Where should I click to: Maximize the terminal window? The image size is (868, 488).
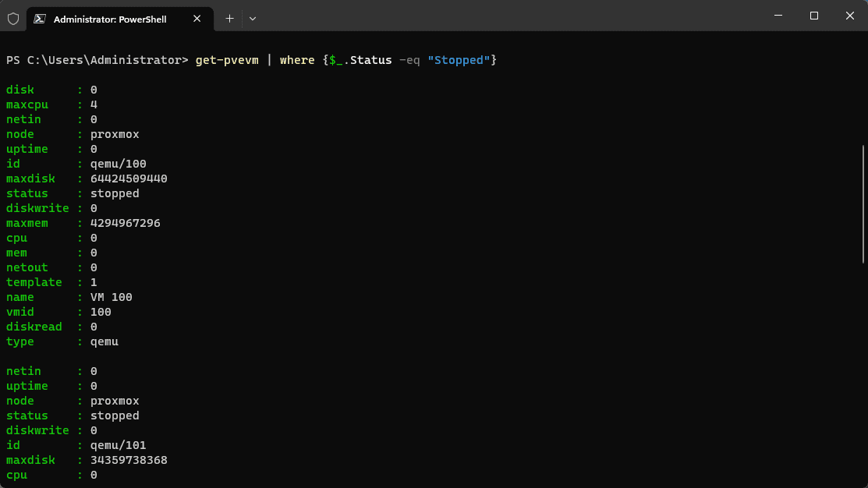click(814, 16)
